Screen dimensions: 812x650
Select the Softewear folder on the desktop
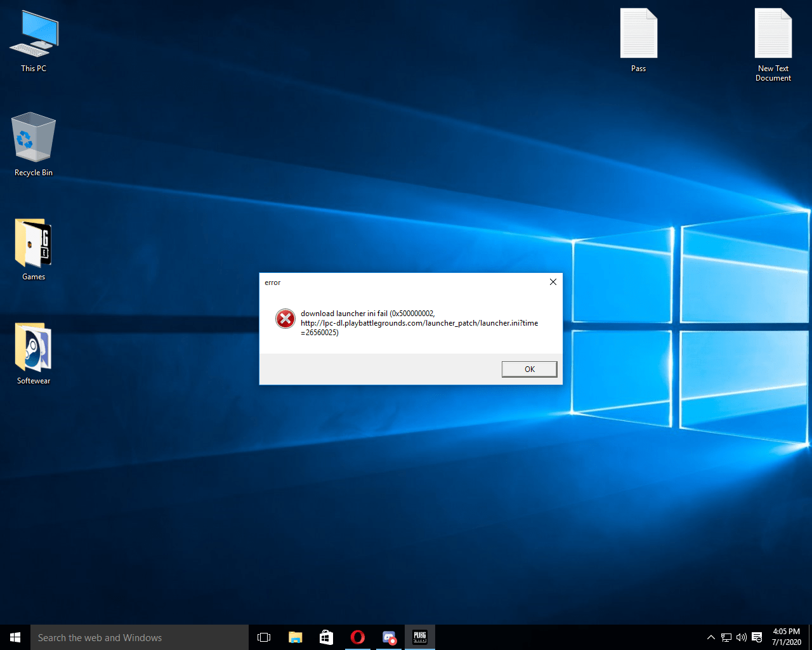click(34, 354)
